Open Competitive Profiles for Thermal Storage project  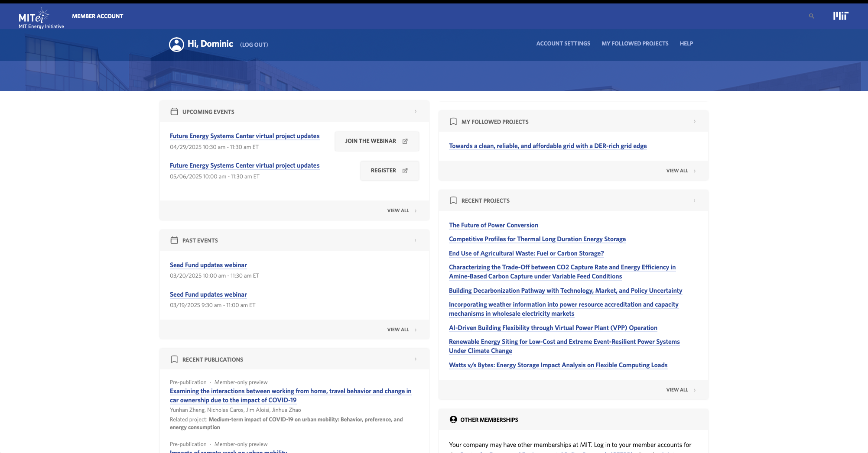click(537, 239)
